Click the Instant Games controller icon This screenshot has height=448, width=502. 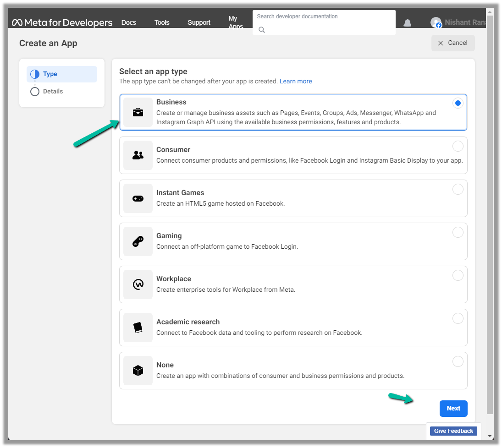point(138,198)
